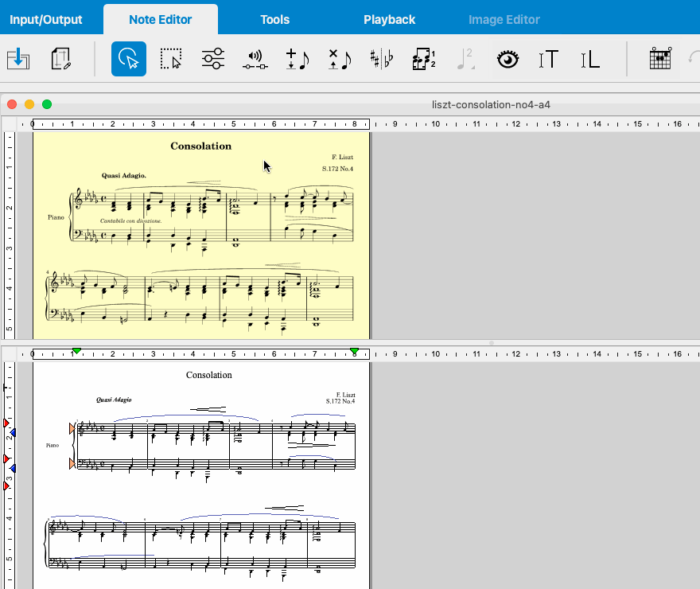Click the left green ruler margin marker

(77, 352)
